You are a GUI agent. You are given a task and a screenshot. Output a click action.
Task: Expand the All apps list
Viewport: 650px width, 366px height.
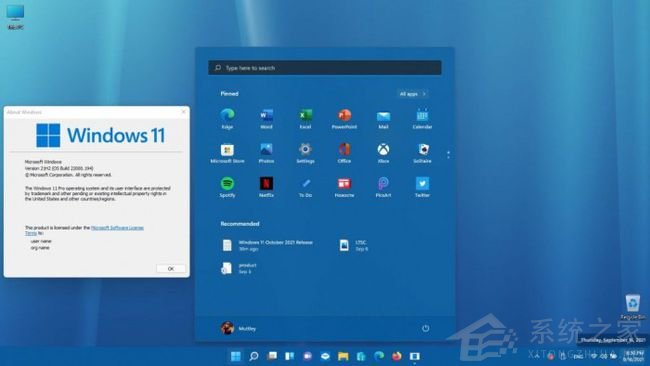(412, 94)
